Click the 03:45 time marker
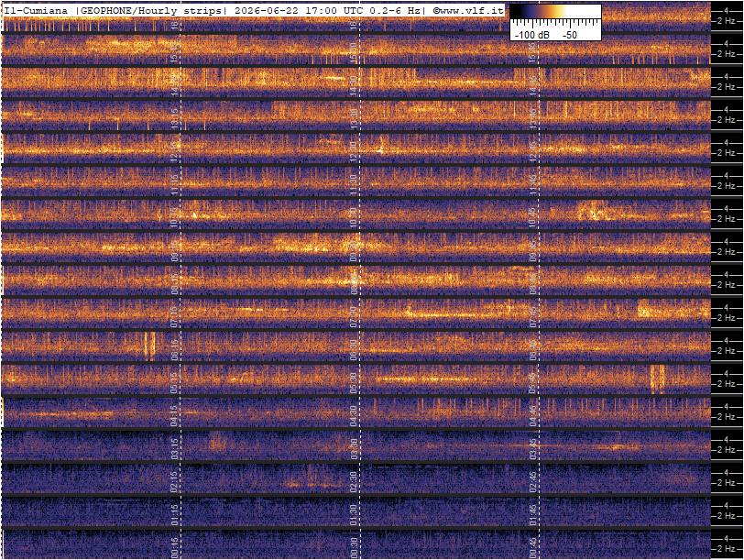The height and width of the screenshot is (560, 744). point(533,449)
